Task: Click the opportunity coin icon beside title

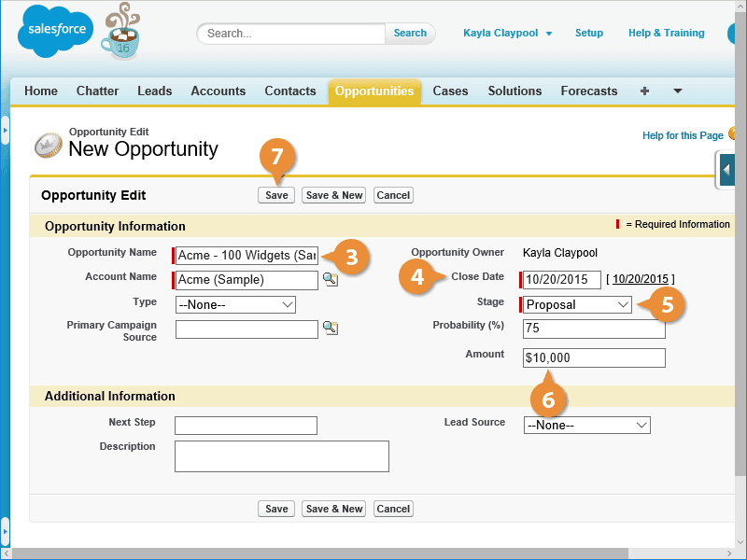Action: 49,145
